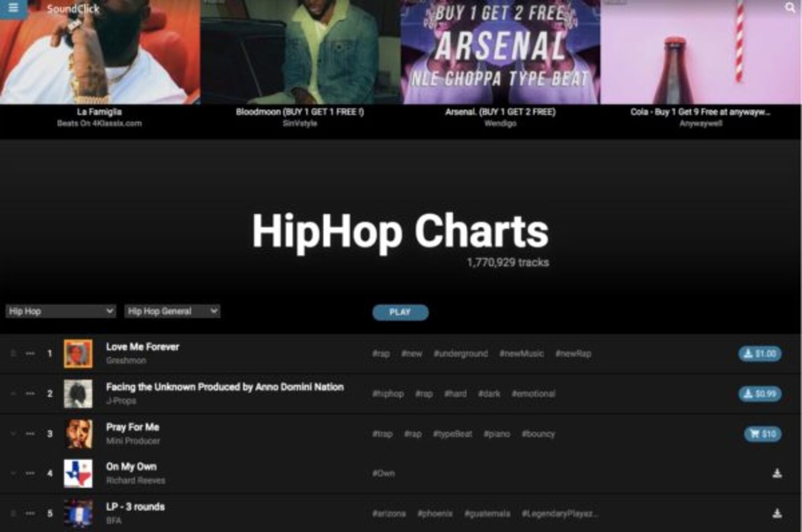The image size is (802, 532).
Task: Open the SoundClick logo link
Action: [x=73, y=9]
